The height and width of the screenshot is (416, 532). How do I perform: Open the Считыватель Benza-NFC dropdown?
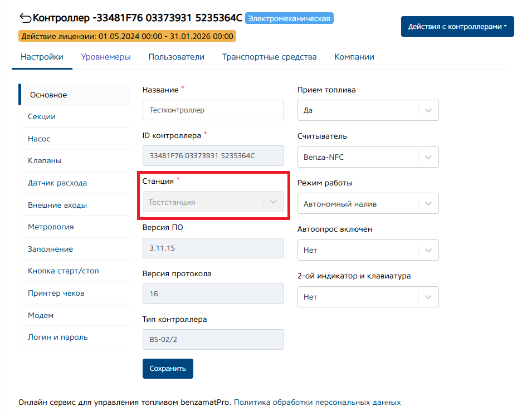click(368, 157)
